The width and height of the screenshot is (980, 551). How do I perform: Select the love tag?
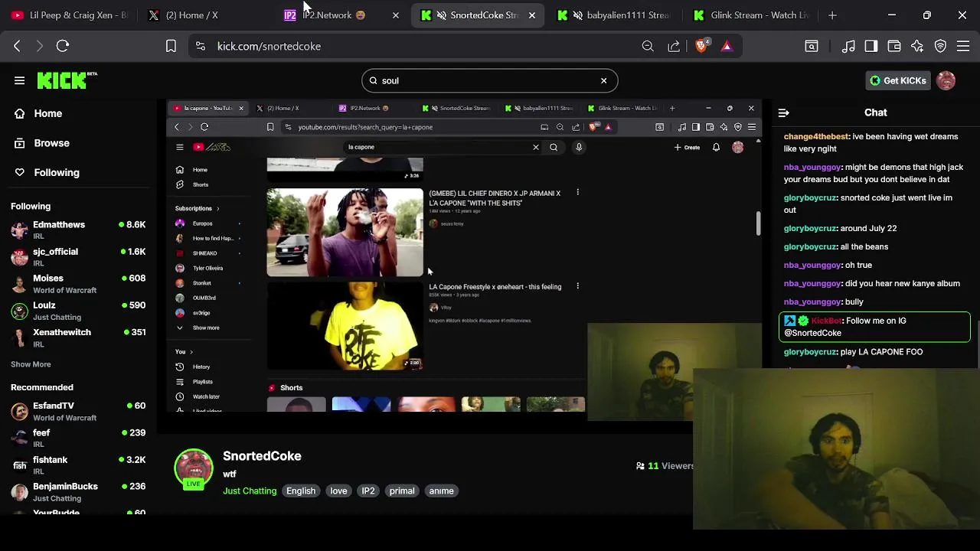[x=338, y=491]
